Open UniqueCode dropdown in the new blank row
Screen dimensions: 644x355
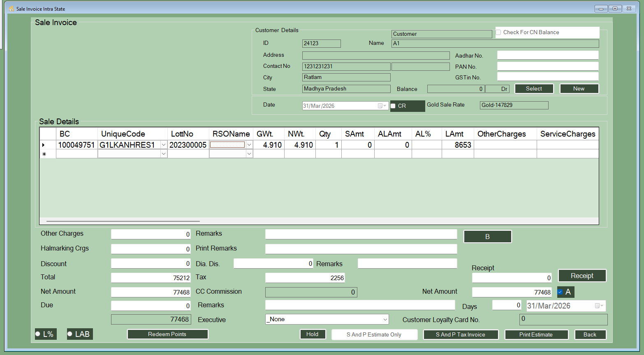click(x=164, y=154)
